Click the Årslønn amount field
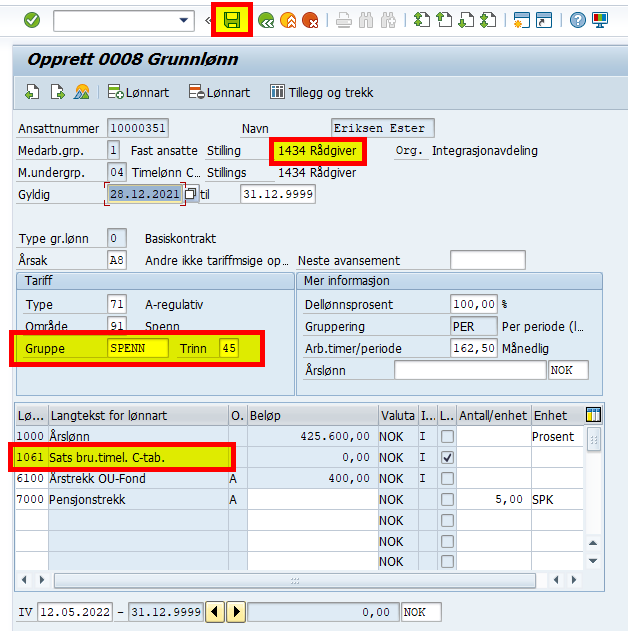This screenshot has height=631, width=628. [470, 370]
